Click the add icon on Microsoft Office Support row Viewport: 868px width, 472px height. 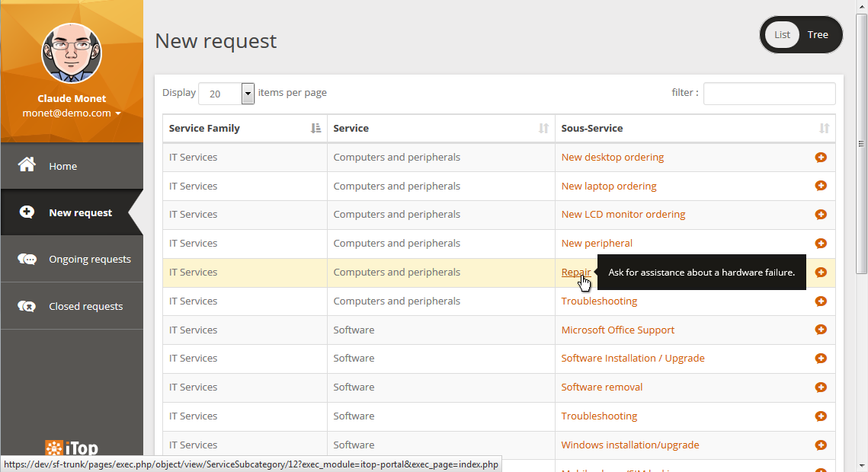tap(821, 330)
